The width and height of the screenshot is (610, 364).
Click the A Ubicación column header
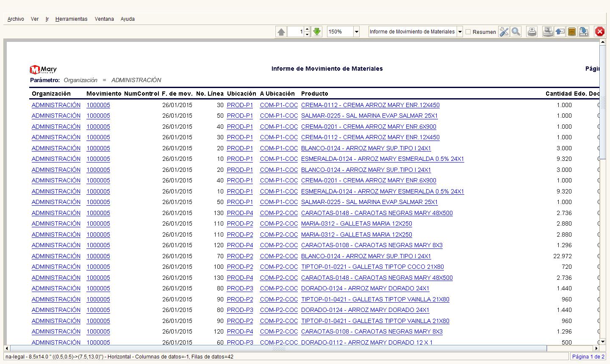tap(277, 94)
